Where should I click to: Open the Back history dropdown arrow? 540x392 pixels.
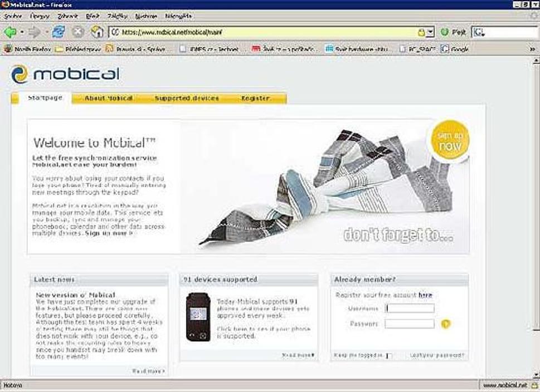coord(22,32)
